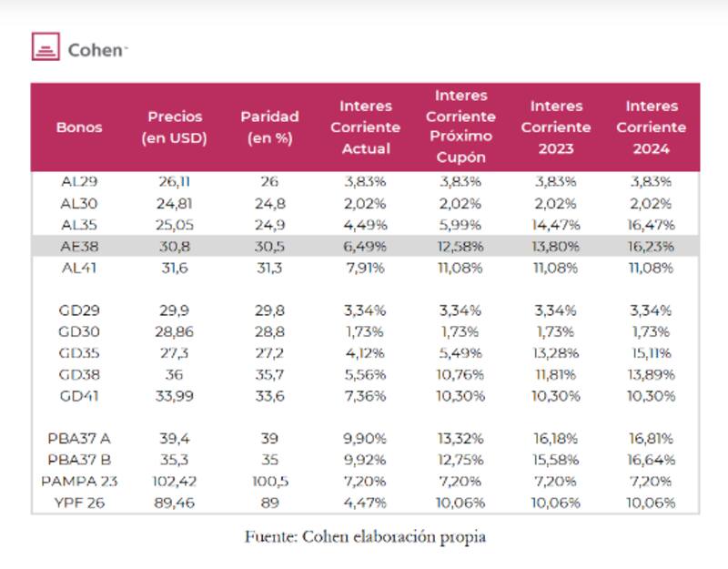Click the Interes Corriente Actual header
Image resolution: width=728 pixels, height=569 pixels.
point(365,127)
